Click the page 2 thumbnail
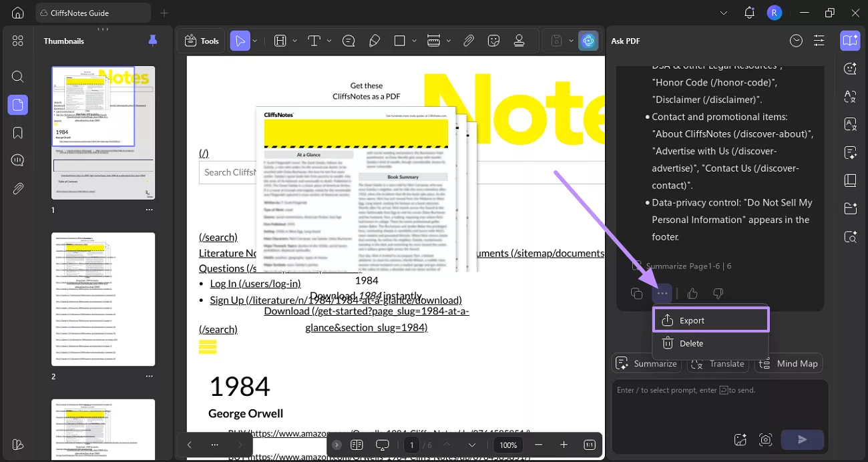Viewport: 868px width, 462px height. click(x=103, y=299)
